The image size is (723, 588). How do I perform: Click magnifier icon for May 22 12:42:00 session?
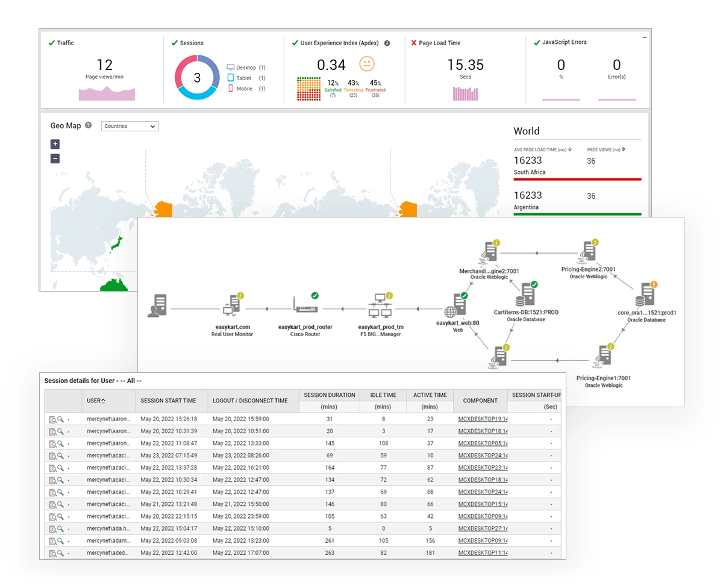coord(60,553)
